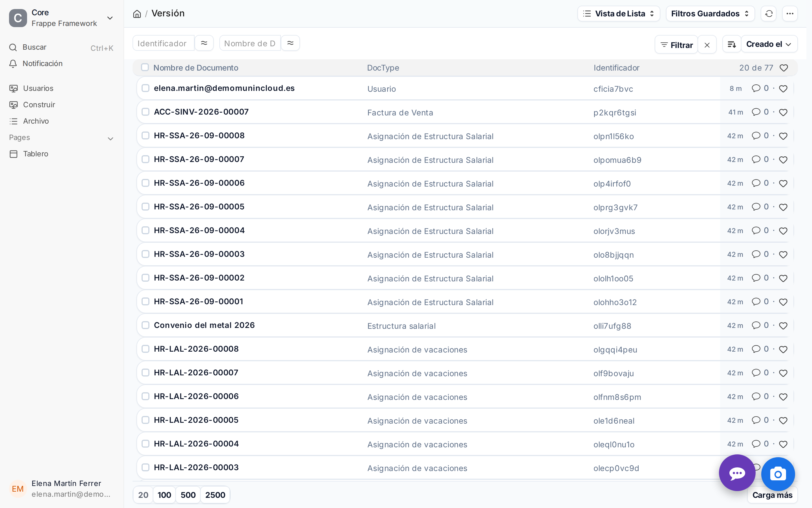The image size is (812, 508).
Task: Like the elena.martin@demomunincloud.es row
Action: (x=783, y=89)
